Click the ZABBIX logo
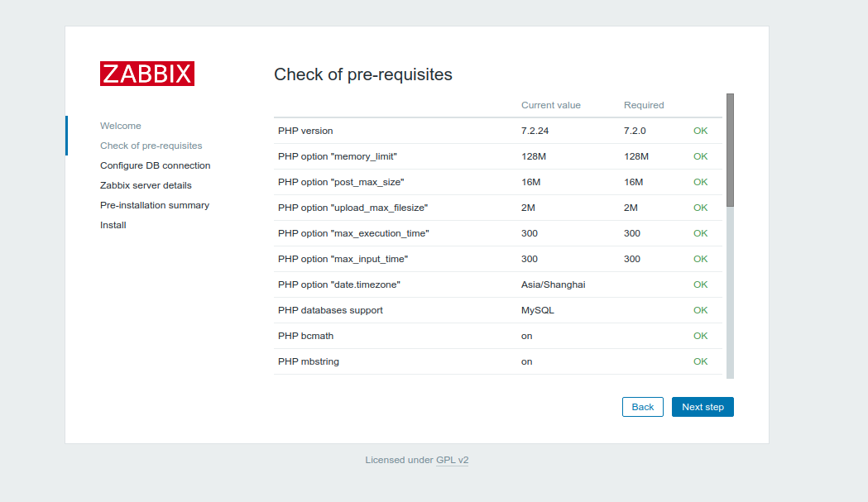This screenshot has height=502, width=868. [147, 74]
